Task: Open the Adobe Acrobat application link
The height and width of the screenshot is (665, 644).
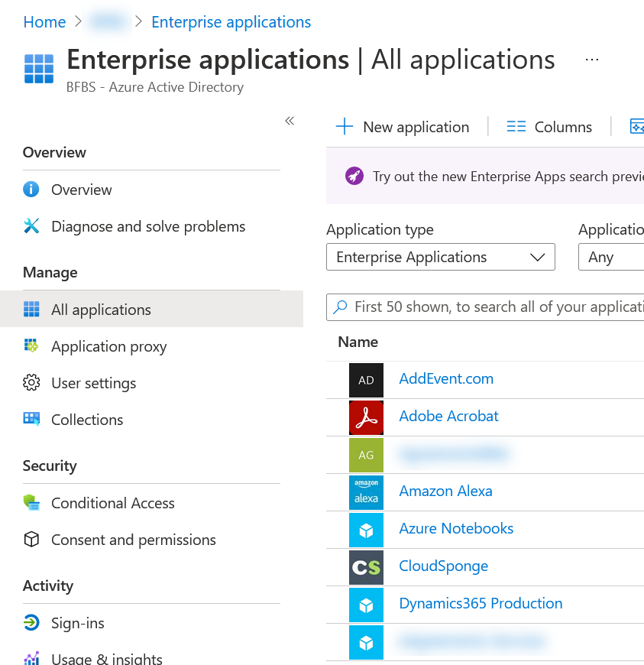Action: pos(448,416)
